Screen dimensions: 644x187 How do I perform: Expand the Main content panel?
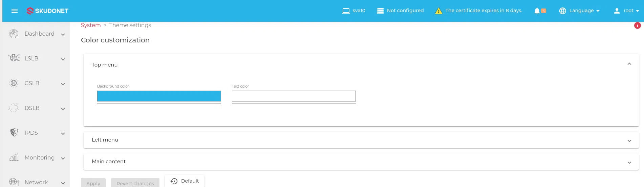629,162
